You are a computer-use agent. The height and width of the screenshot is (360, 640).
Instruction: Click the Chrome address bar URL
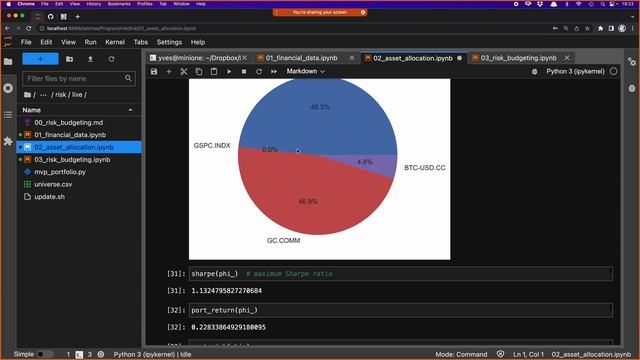pyautogui.click(x=121, y=29)
